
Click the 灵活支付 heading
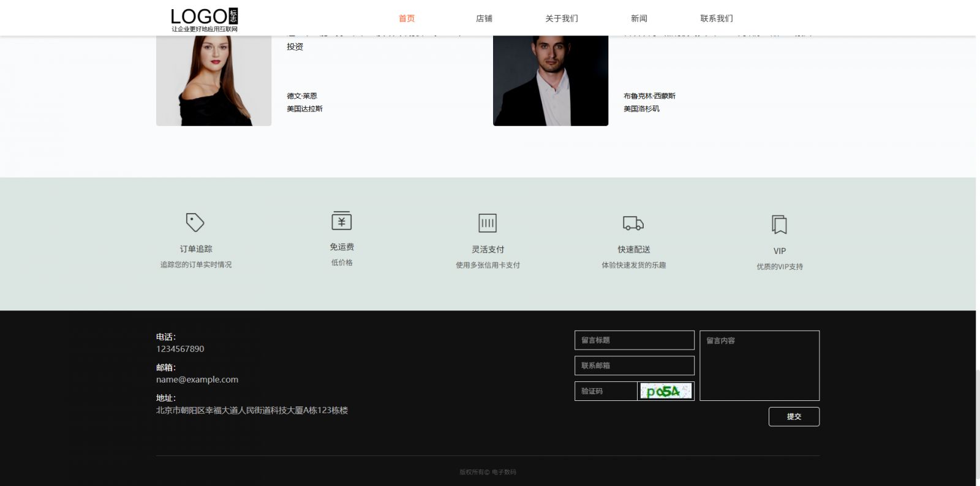(x=488, y=250)
